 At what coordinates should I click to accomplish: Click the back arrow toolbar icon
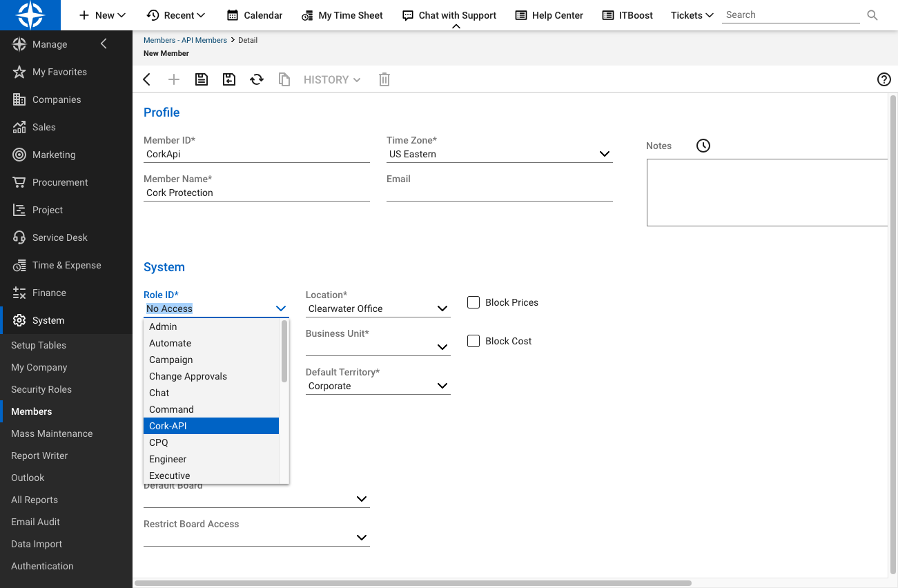(147, 79)
